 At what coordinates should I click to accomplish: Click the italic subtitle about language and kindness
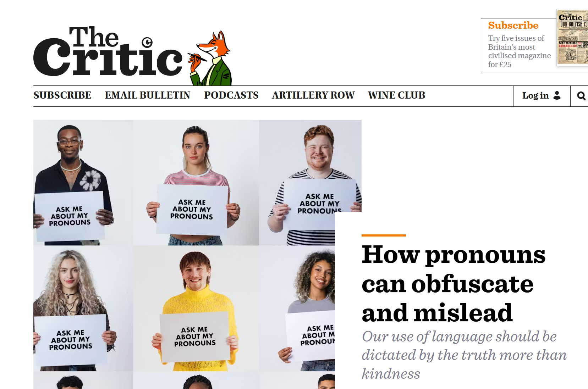click(x=464, y=355)
